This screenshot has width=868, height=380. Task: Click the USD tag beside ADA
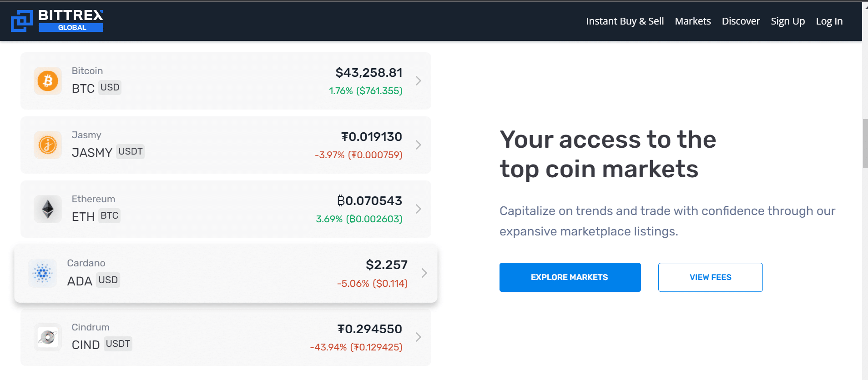(108, 280)
